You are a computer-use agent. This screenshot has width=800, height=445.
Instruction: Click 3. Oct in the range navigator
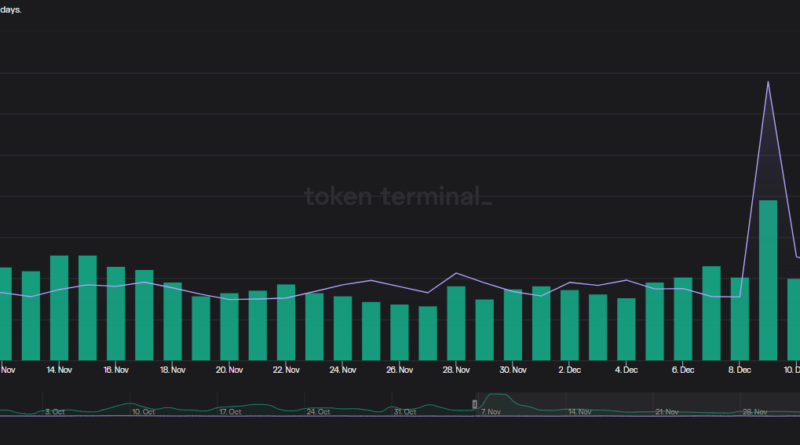[56, 411]
